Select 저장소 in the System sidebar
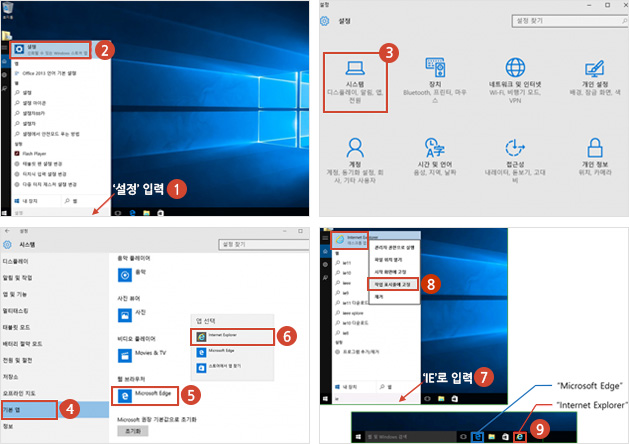629x444 pixels. (x=10, y=377)
